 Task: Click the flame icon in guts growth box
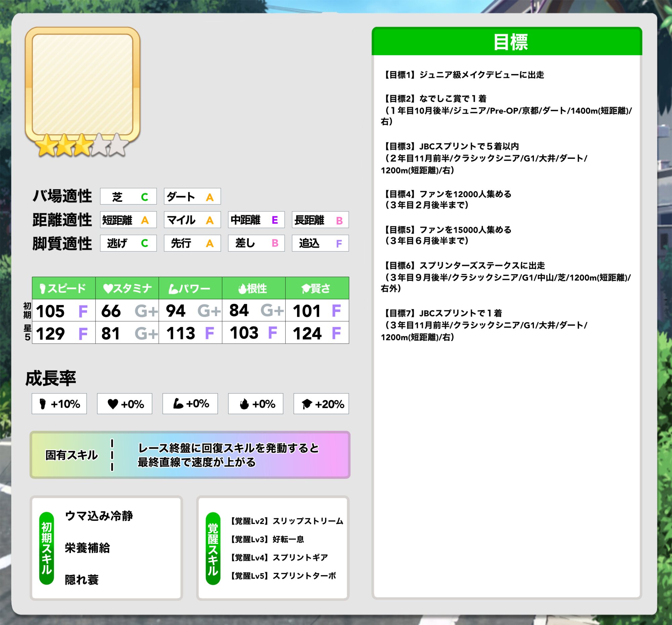click(244, 404)
